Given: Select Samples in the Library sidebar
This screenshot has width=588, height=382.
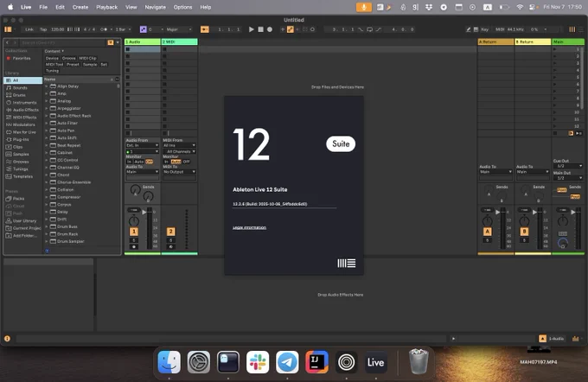Looking at the screenshot, I should click(x=21, y=154).
